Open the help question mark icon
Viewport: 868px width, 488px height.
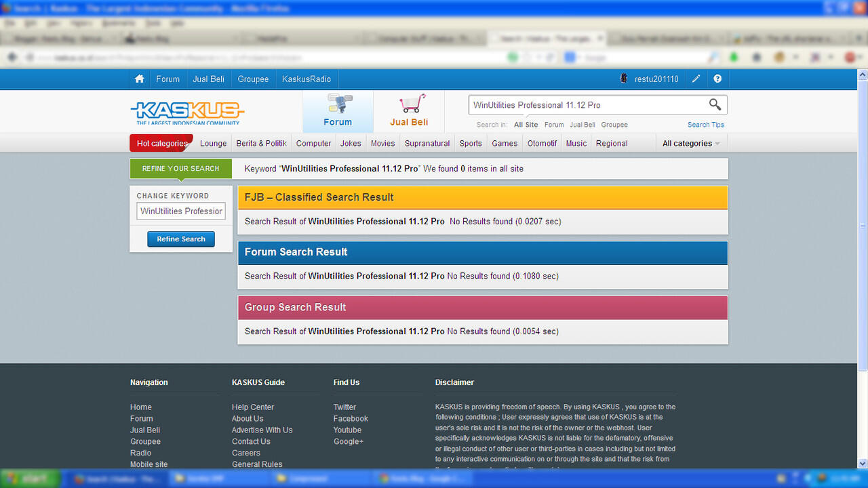point(717,79)
